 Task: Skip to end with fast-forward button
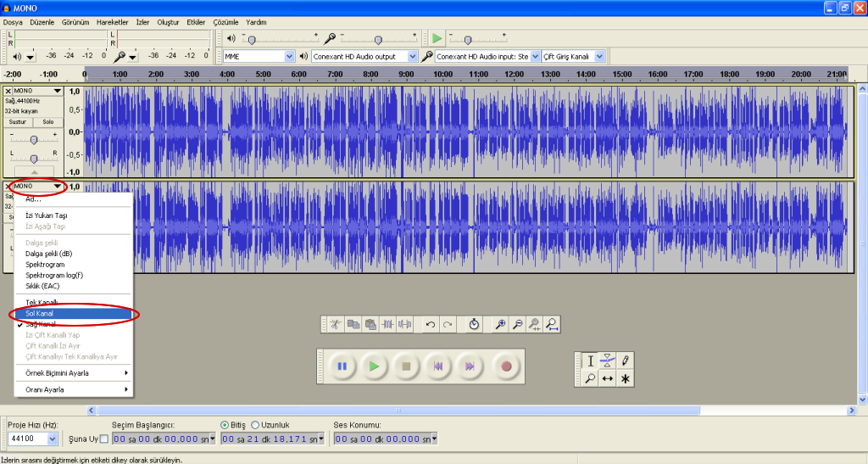click(470, 366)
